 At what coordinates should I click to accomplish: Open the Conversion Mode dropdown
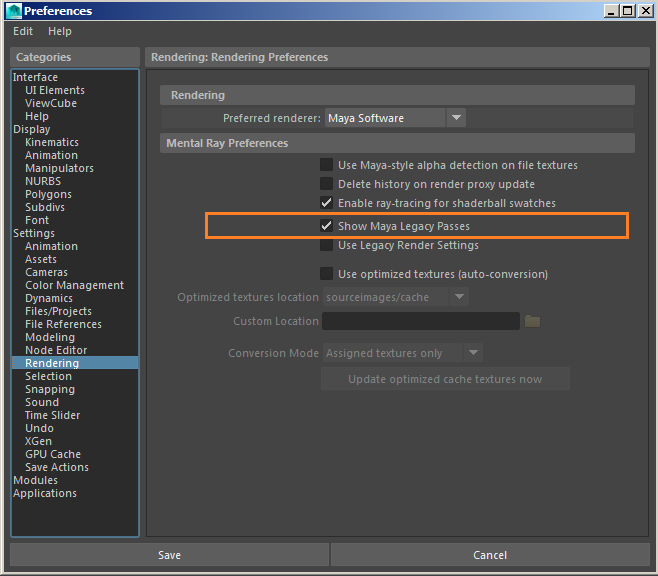[x=402, y=353]
